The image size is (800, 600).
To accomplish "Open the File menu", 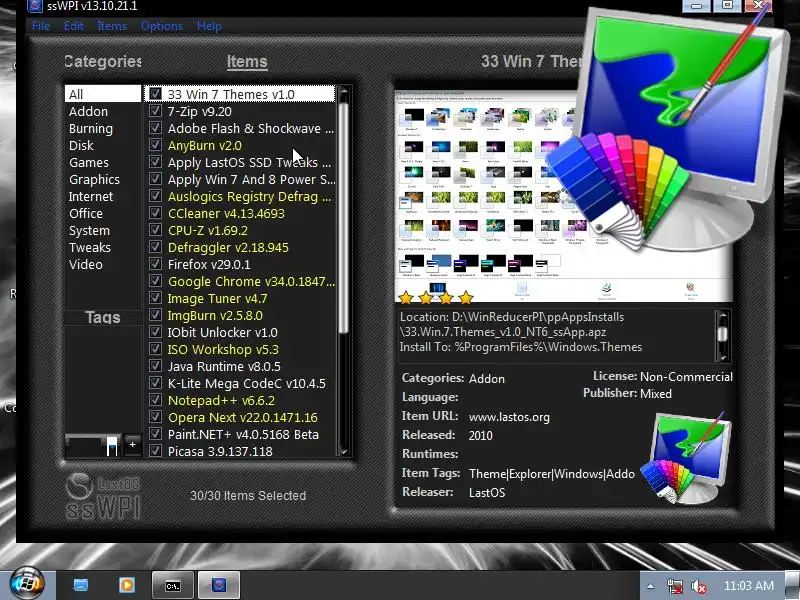I will [x=41, y=26].
